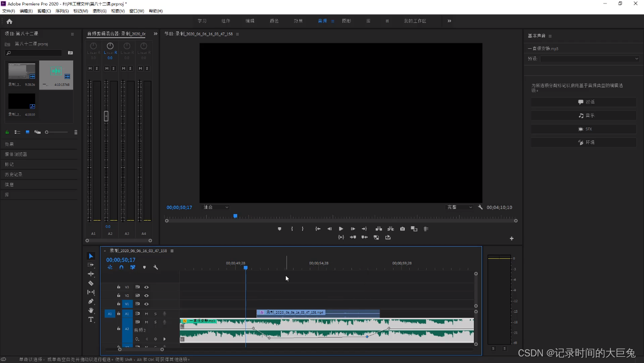Expand audio mixer panel overflow chevron
This screenshot has height=363, width=644.
click(155, 34)
